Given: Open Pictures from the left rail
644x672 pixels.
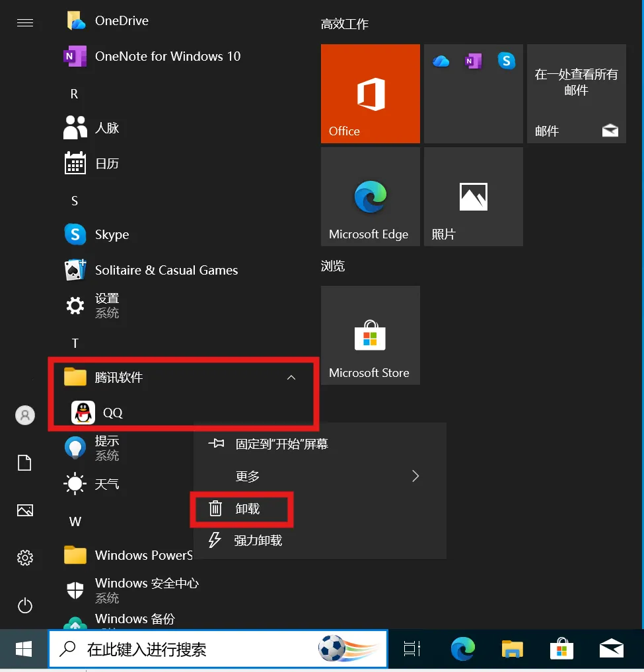Looking at the screenshot, I should pyautogui.click(x=25, y=510).
